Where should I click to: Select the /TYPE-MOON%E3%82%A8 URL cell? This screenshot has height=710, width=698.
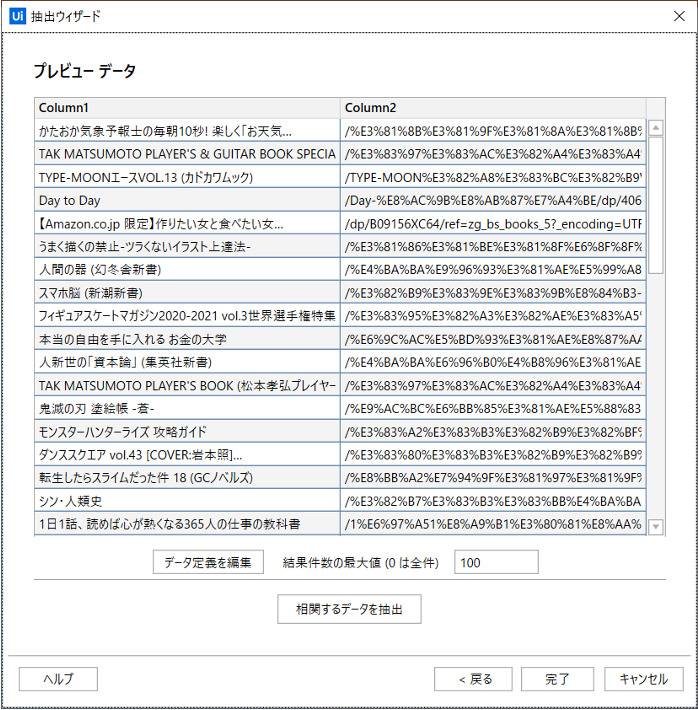point(493,177)
